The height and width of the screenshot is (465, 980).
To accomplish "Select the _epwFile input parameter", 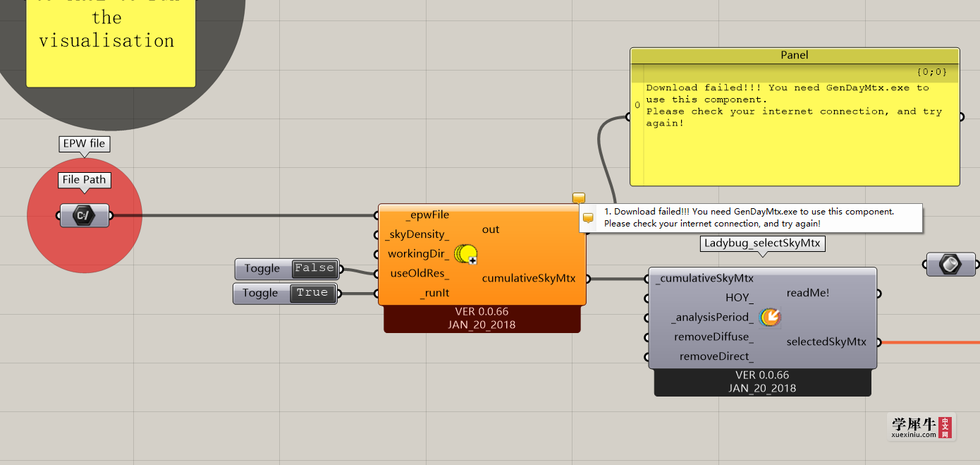I will click(x=427, y=215).
